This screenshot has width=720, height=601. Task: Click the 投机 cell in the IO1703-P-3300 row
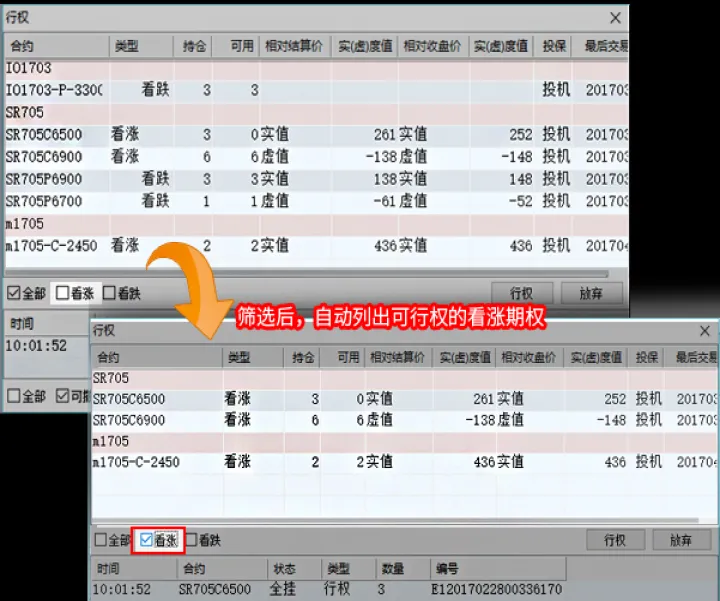pos(556,90)
